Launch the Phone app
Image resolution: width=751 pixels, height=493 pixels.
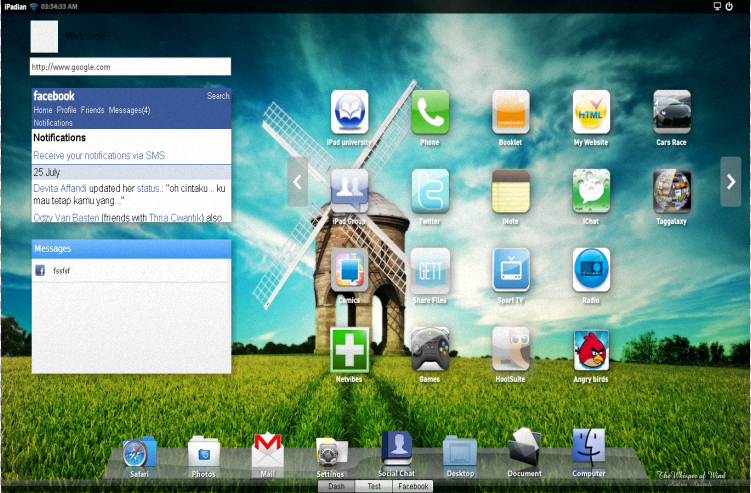tap(430, 112)
